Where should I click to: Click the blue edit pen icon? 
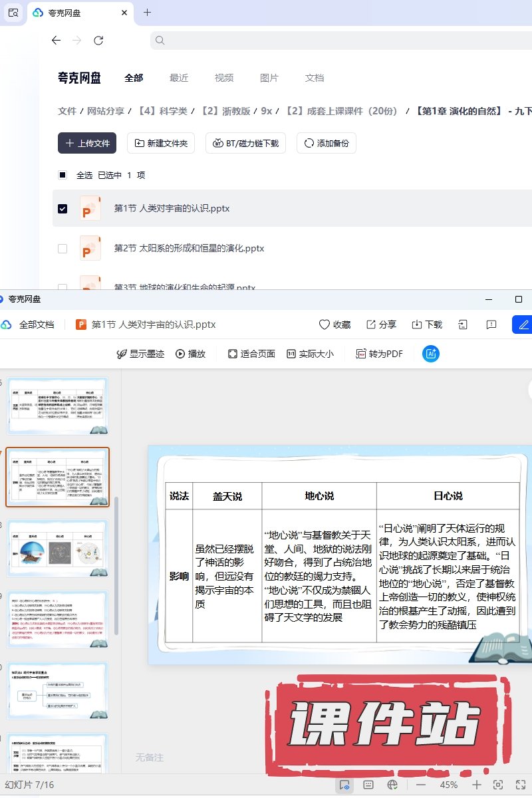523,325
